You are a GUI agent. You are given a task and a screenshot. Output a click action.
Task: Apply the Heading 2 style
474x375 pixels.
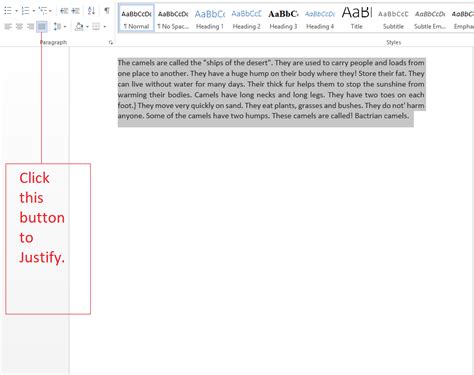(247, 18)
